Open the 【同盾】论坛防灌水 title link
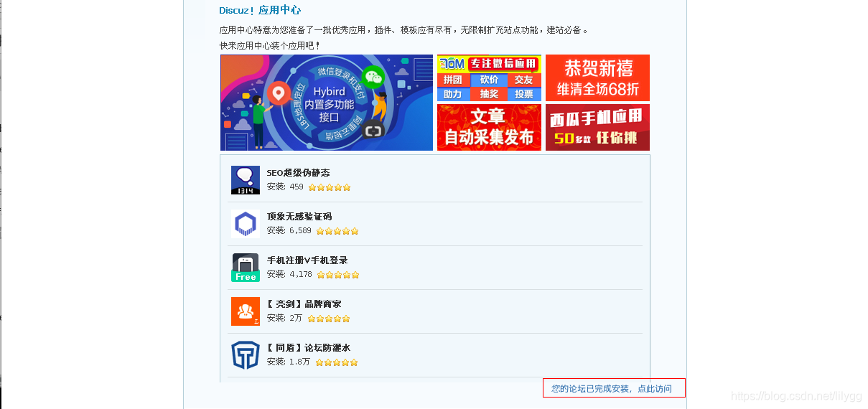The image size is (868, 409). 309,348
